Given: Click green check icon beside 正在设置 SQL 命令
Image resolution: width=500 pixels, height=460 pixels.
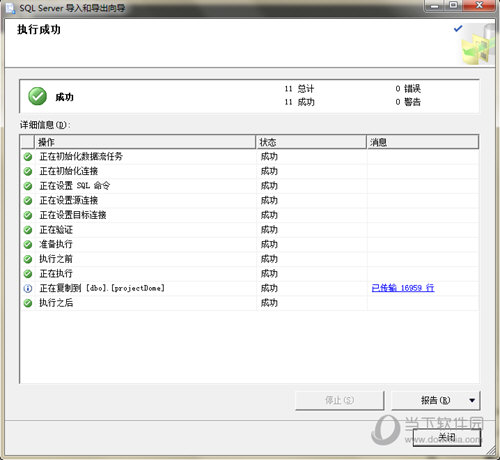Looking at the screenshot, I should point(28,186).
